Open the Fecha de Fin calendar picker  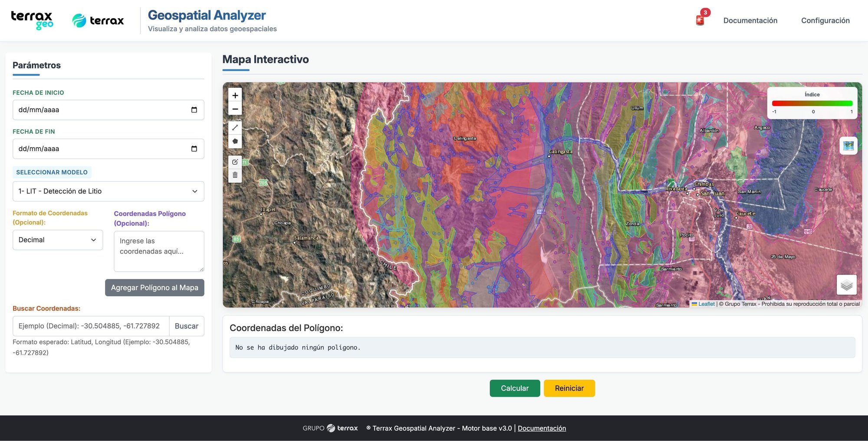coord(194,149)
